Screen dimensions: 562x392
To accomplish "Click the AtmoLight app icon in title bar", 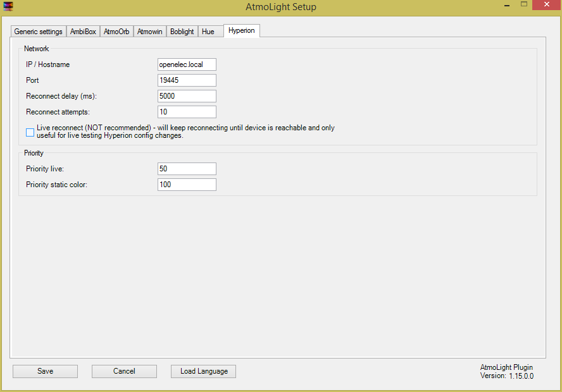I will (x=8, y=6).
